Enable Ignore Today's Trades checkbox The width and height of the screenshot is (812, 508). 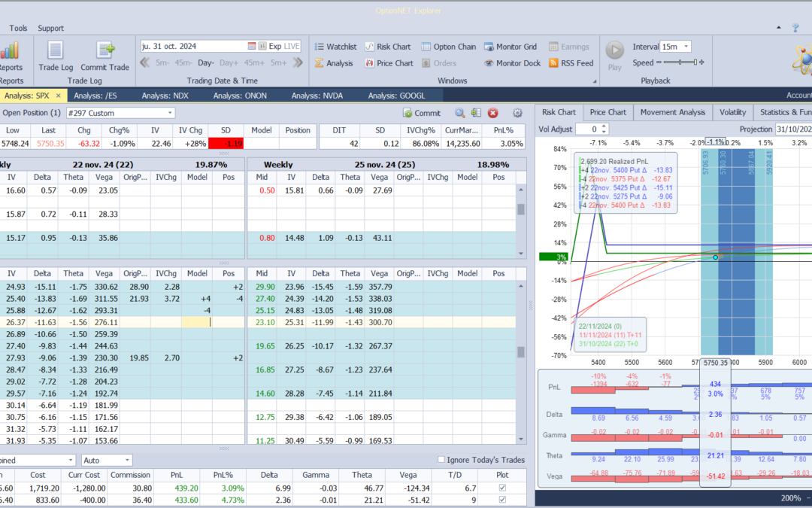pos(441,460)
